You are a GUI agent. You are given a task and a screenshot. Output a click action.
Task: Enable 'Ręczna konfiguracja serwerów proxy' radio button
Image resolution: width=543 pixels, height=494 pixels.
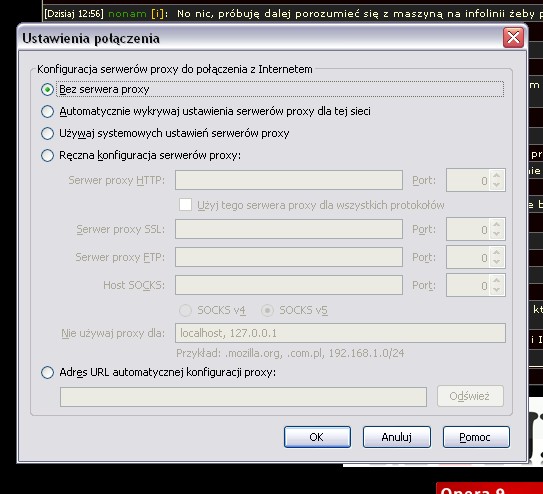pyautogui.click(x=47, y=155)
